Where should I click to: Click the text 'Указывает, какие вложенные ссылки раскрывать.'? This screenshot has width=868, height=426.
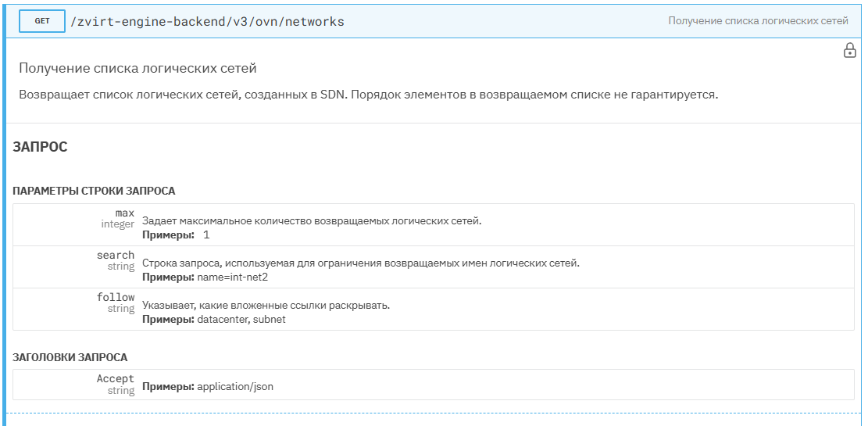(x=266, y=306)
